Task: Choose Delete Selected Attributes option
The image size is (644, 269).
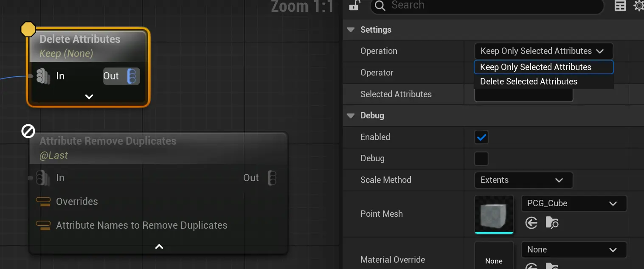Action: point(529,81)
